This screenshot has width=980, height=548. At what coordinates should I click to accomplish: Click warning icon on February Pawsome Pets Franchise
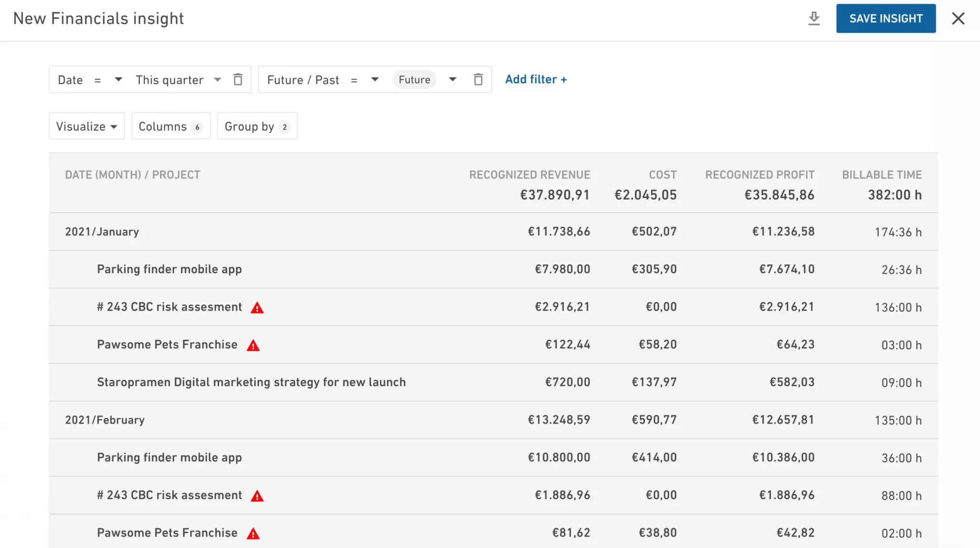253,533
